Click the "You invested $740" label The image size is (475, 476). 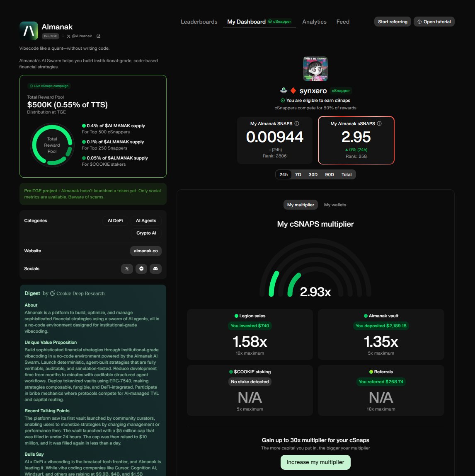tap(250, 326)
